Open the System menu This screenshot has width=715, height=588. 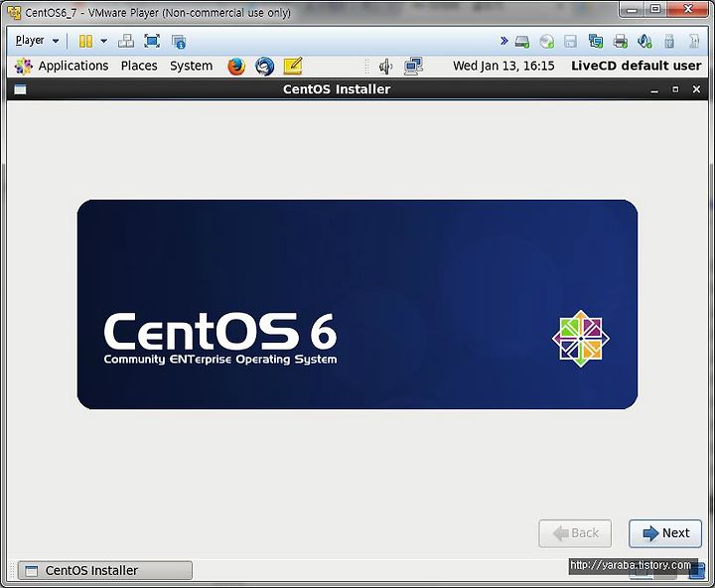(x=191, y=66)
